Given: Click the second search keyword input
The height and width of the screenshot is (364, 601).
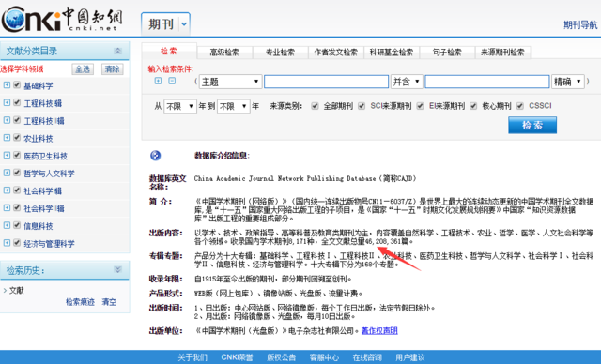Looking at the screenshot, I should click(487, 82).
